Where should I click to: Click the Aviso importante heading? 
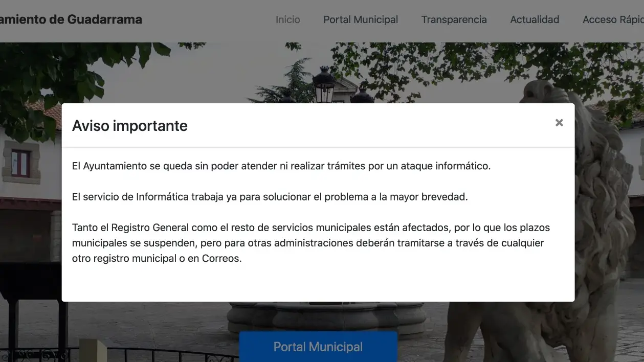coord(130,126)
